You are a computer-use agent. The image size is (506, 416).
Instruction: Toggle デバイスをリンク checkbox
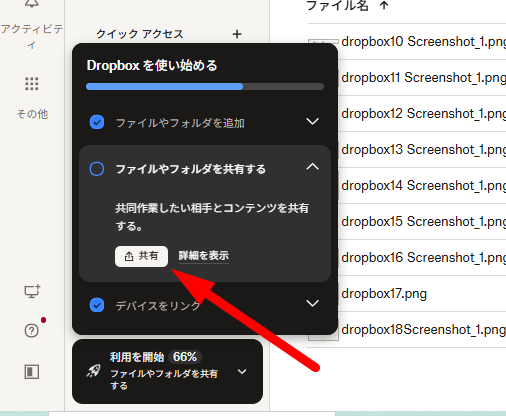(97, 305)
